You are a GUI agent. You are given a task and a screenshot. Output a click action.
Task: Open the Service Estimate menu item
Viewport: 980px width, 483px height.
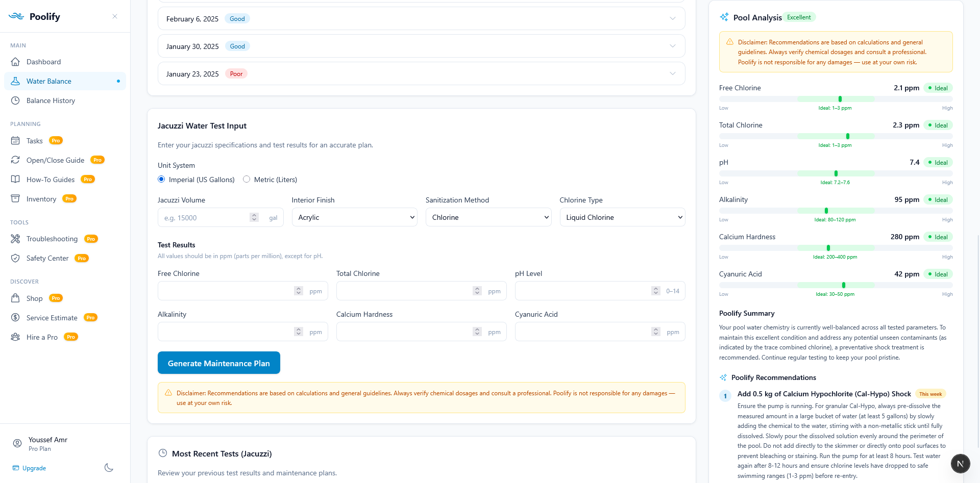pyautogui.click(x=65, y=318)
